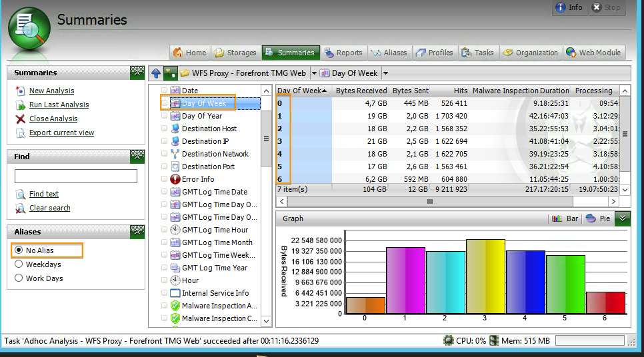Viewport: 644px width, 357px height.
Task: Click the Error Info red icon
Action: coord(175,179)
